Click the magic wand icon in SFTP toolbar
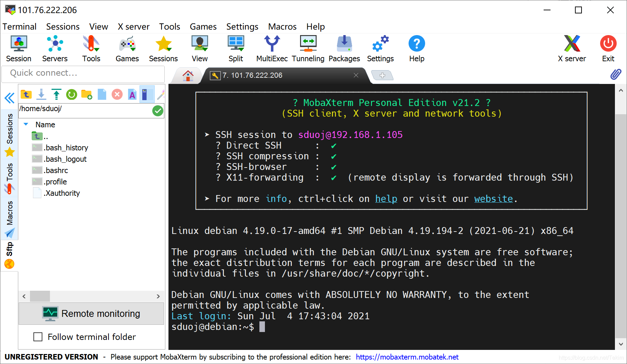 [x=161, y=94]
